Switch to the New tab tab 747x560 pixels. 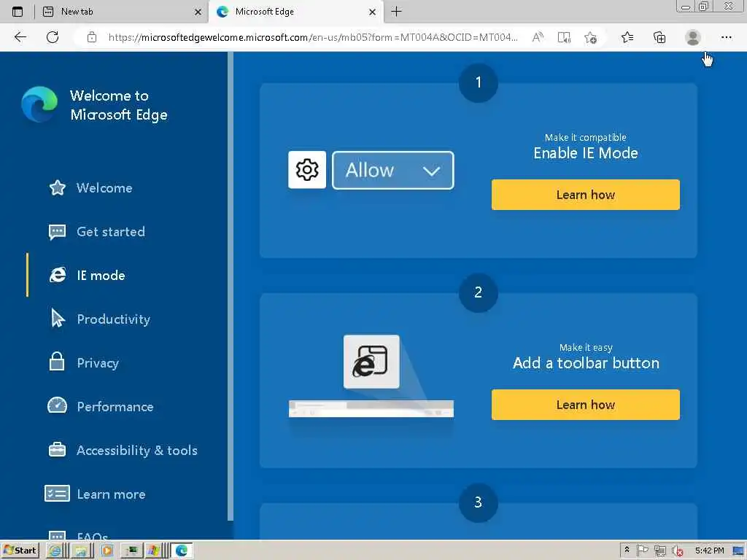[122, 12]
